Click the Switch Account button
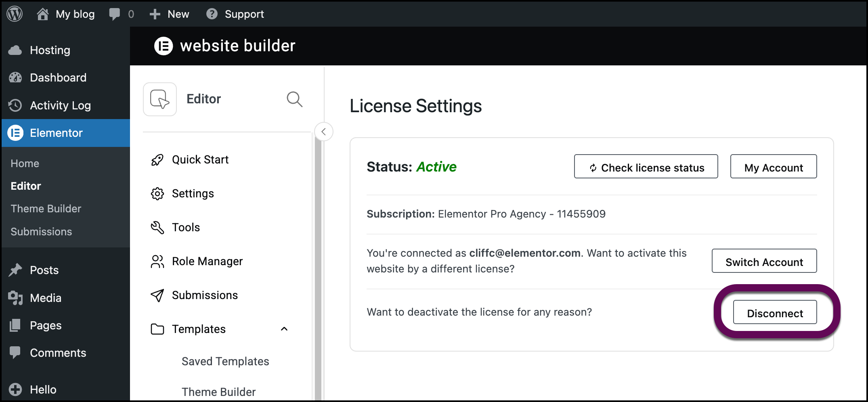The width and height of the screenshot is (868, 402). (764, 261)
